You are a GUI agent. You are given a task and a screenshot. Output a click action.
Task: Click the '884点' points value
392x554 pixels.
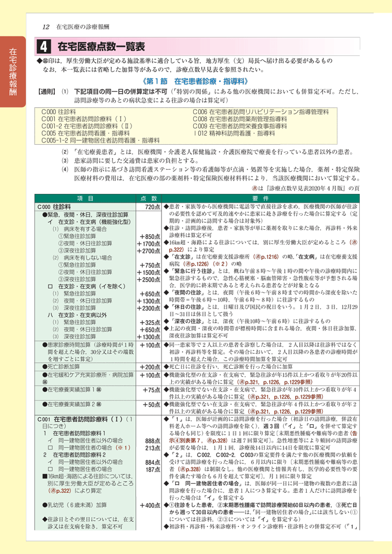[x=152, y=462]
